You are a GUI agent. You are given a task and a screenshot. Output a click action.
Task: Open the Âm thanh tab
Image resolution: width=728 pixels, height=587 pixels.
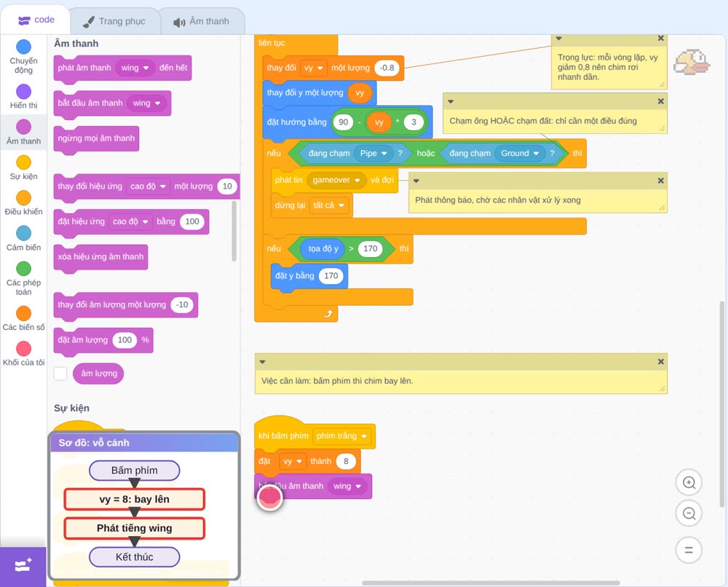click(x=202, y=21)
